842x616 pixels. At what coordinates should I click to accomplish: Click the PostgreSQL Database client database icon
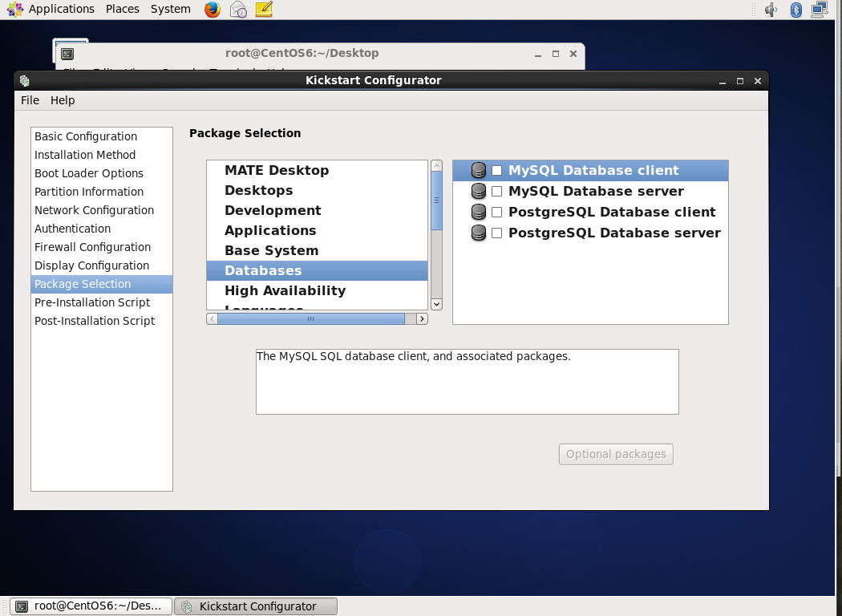[x=478, y=212]
